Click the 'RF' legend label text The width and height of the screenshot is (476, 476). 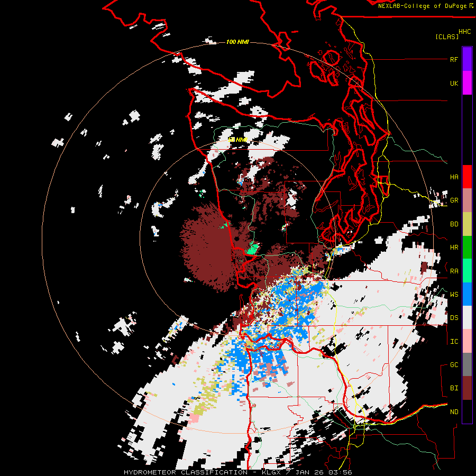(x=454, y=59)
